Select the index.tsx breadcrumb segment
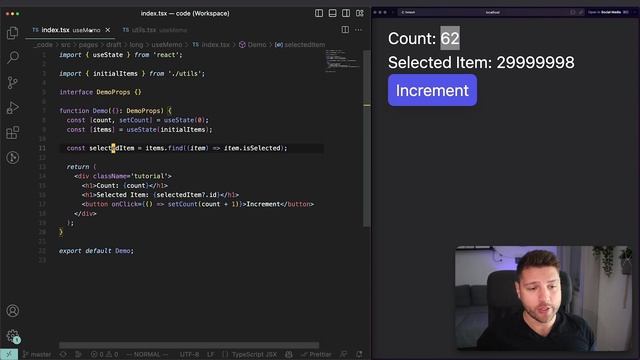Viewport: 640px width, 360px height. [x=211, y=44]
